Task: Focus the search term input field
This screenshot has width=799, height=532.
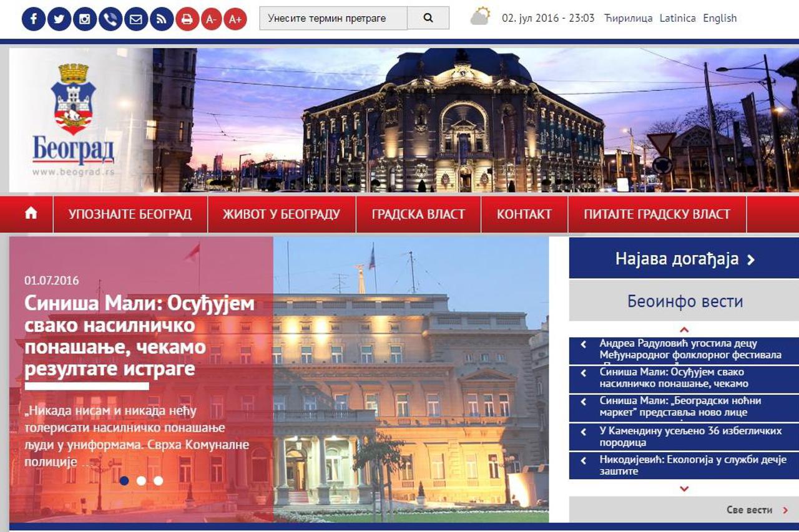Action: point(333,18)
